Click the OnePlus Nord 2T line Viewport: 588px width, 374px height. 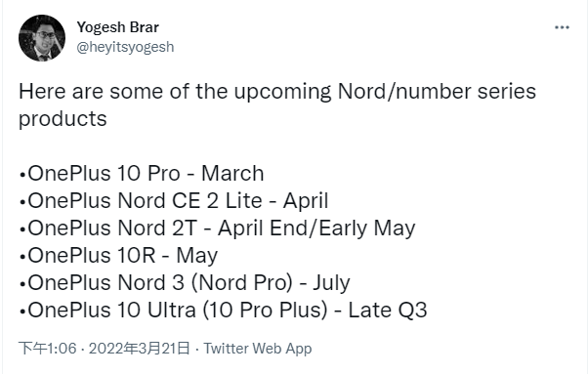point(217,229)
